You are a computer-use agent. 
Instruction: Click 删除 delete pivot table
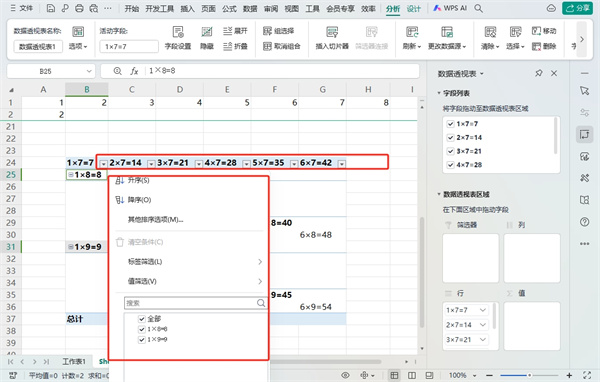[544, 46]
